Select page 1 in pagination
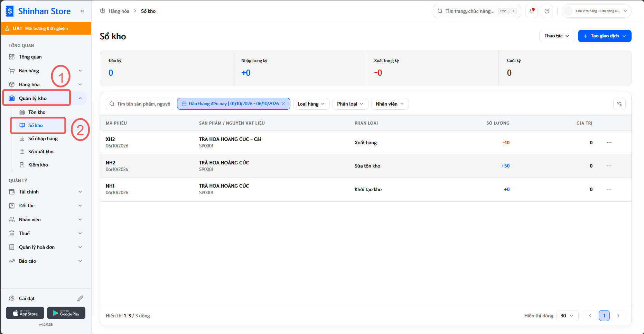Screen dimensions: 644x334 (604, 316)
